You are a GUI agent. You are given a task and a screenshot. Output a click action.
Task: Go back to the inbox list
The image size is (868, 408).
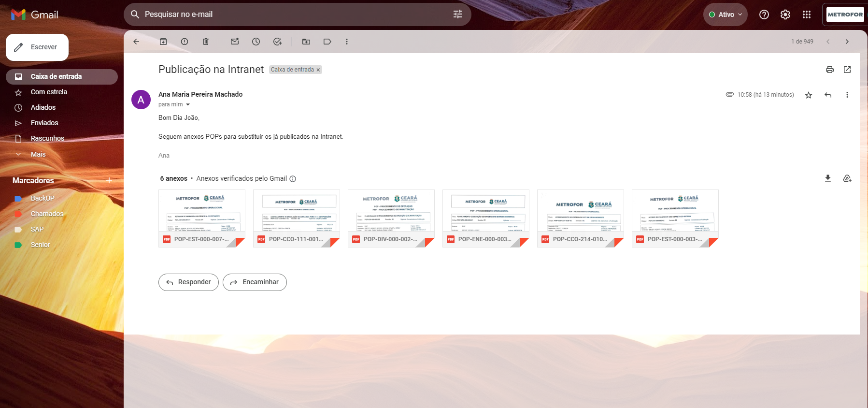(x=136, y=42)
